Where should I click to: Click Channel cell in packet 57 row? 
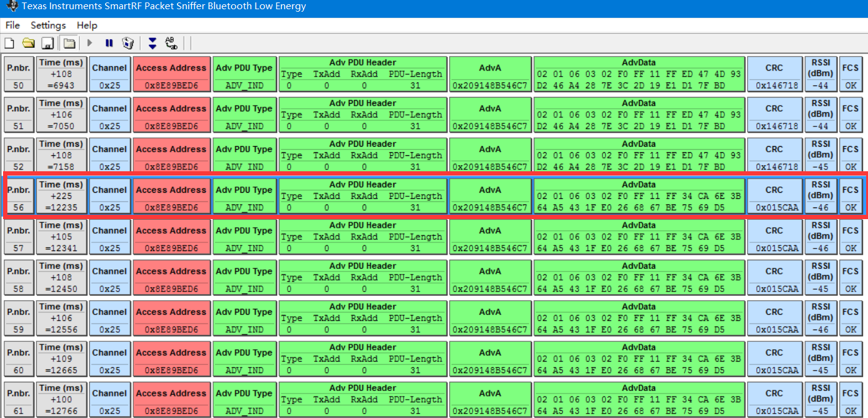click(x=110, y=236)
